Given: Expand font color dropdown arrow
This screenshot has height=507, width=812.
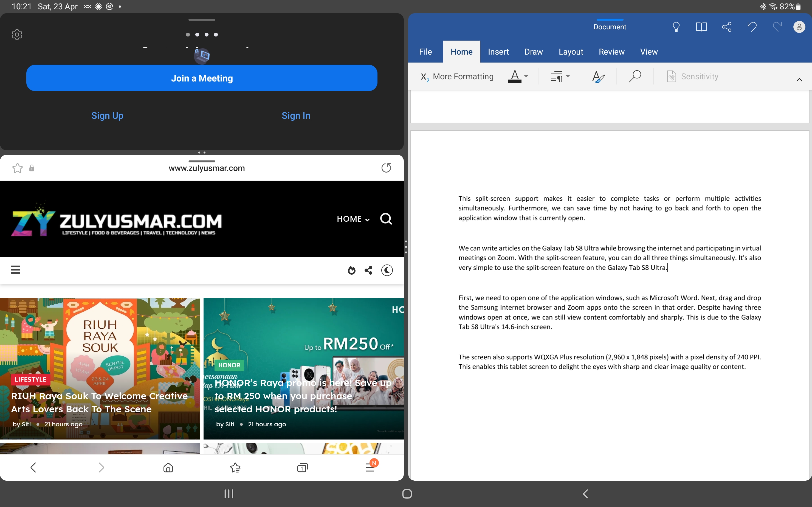Looking at the screenshot, I should (x=526, y=77).
